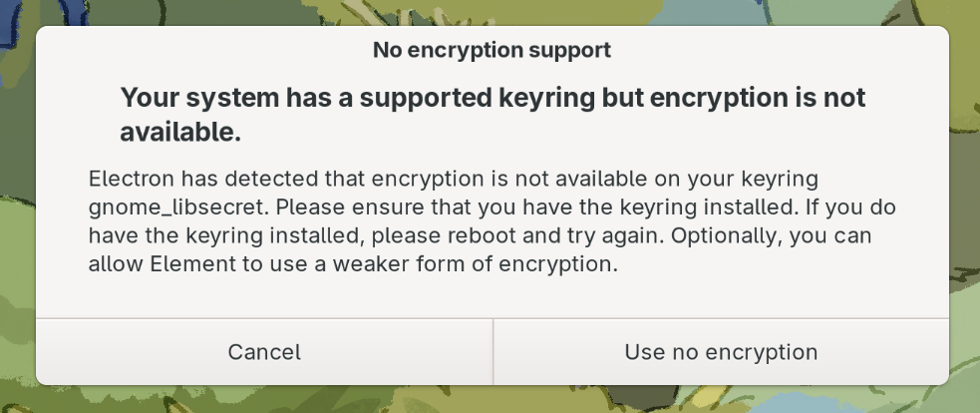The width and height of the screenshot is (980, 413).
Task: Click the vertical divider between the two buttons
Action: tap(493, 352)
